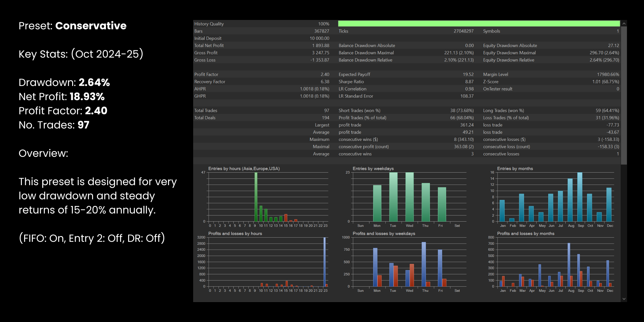Click the Entries by weekdays chart title
Screen dimensions: 644x322
(373, 169)
